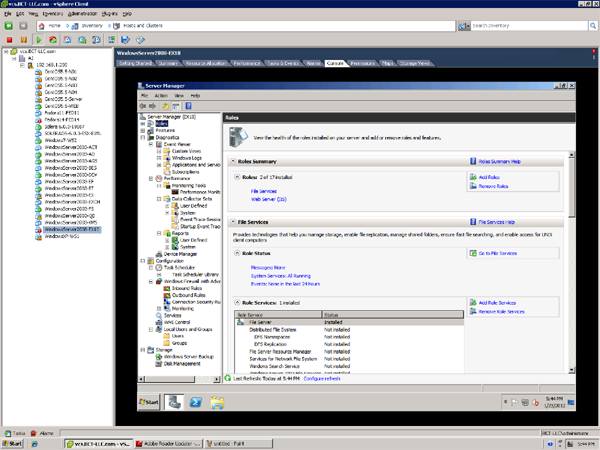Click the Device Manager tree icon
This screenshot has height=450, width=600.
click(x=159, y=254)
